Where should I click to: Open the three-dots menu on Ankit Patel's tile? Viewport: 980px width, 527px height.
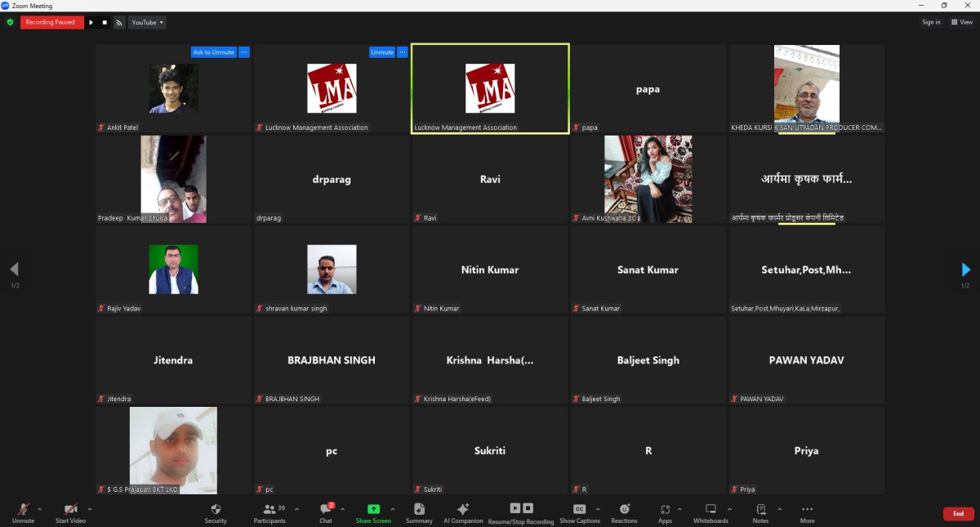coord(243,52)
